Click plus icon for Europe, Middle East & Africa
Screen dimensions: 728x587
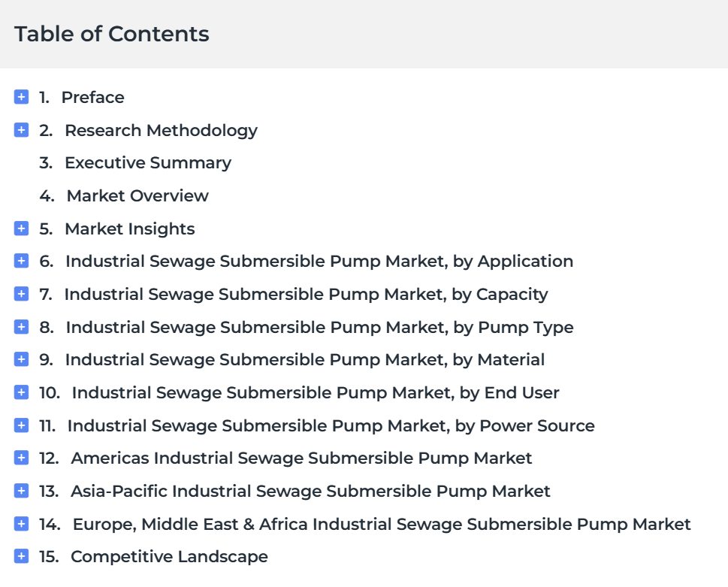[x=21, y=524]
